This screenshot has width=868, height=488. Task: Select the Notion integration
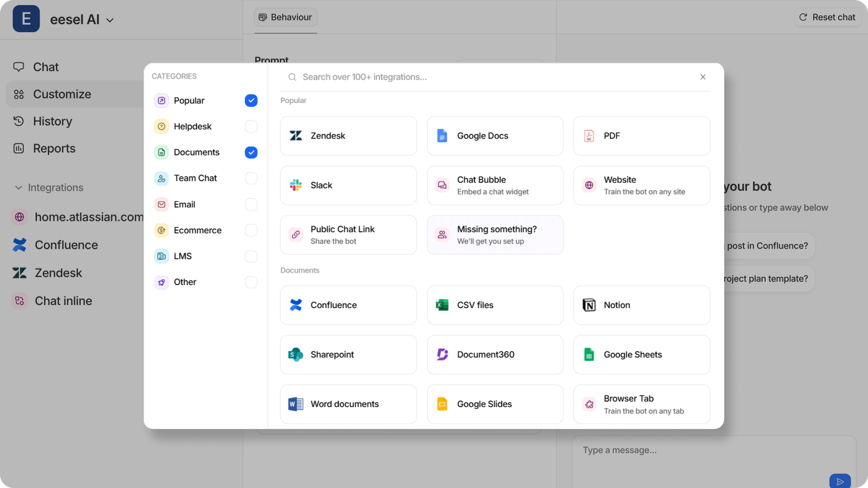pyautogui.click(x=642, y=305)
